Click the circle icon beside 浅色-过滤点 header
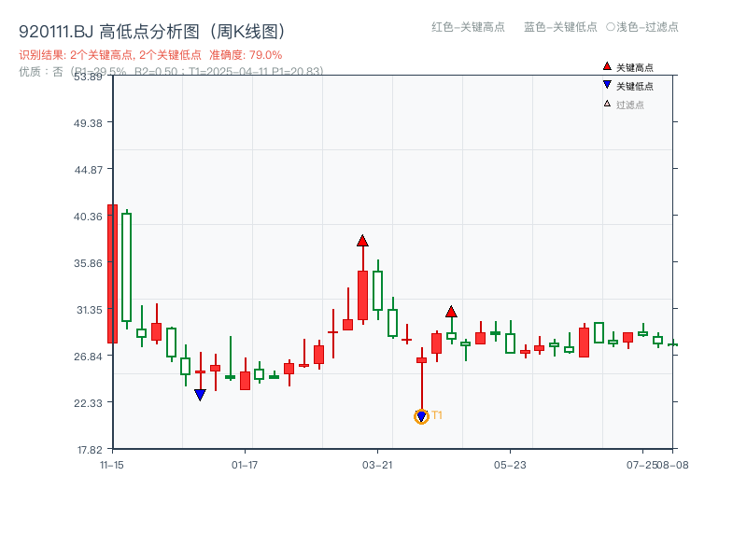Screen dimensions: 747x560 pyautogui.click(x=611, y=28)
